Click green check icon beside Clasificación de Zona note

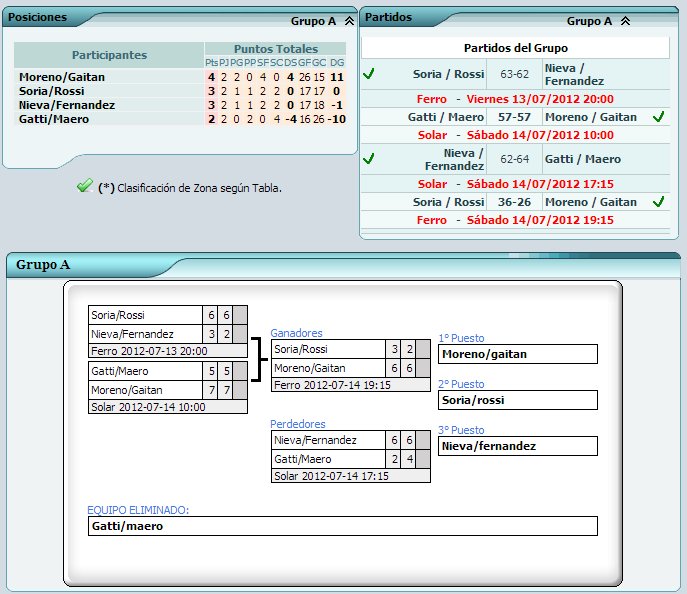click(84, 186)
